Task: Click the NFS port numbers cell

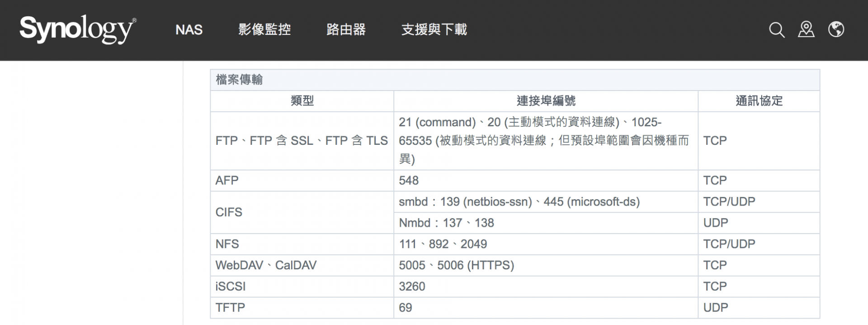Action: point(443,244)
